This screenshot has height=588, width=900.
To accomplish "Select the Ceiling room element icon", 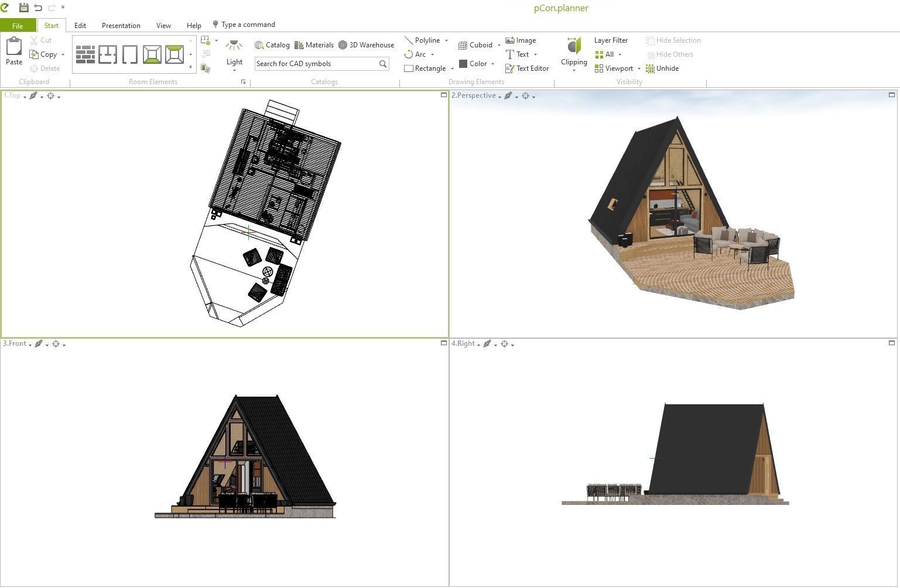I will pyautogui.click(x=174, y=54).
